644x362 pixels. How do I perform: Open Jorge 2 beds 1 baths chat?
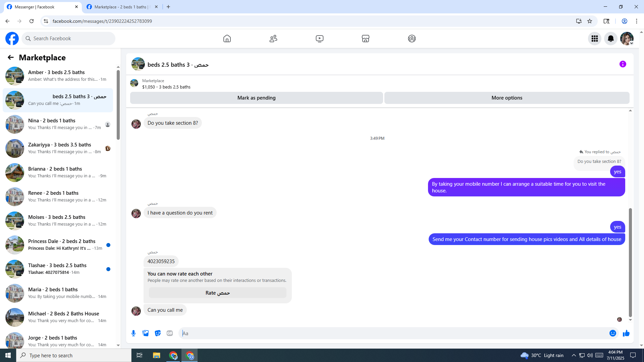(58, 339)
